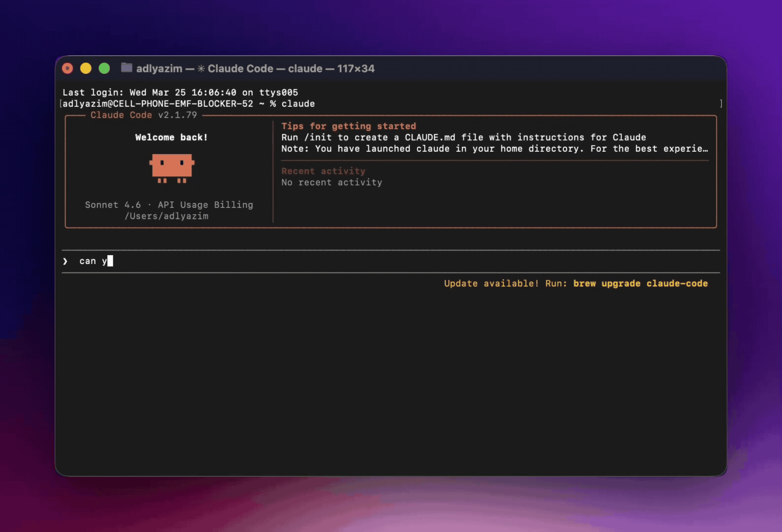Click the 'Last login: Wed Mar 25' line
The width and height of the screenshot is (782, 532).
(x=180, y=92)
